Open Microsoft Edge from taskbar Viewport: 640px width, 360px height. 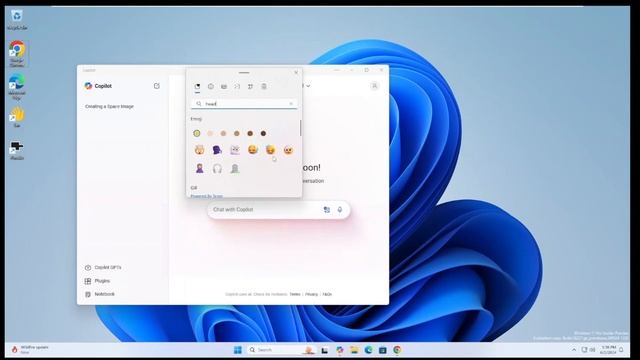tap(369, 350)
